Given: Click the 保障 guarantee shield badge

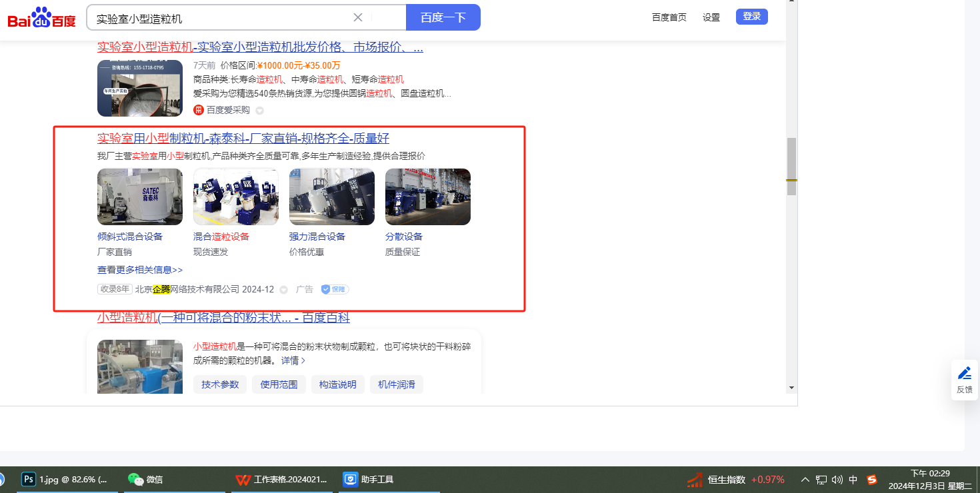Looking at the screenshot, I should tap(335, 289).
